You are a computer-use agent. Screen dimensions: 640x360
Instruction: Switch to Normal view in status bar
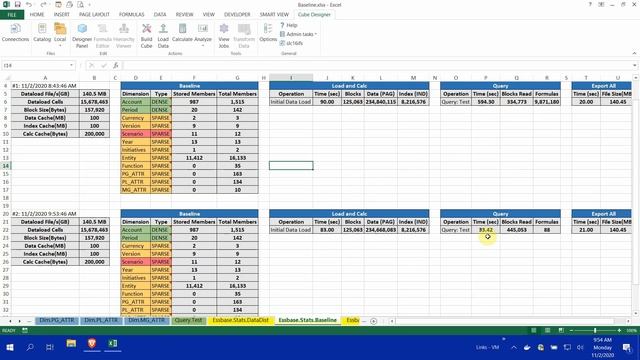[533, 330]
